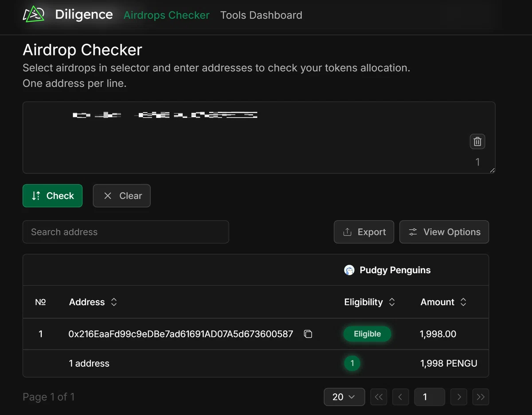This screenshot has width=532, height=415.
Task: Click the trash icon in address box
Action: tap(477, 141)
